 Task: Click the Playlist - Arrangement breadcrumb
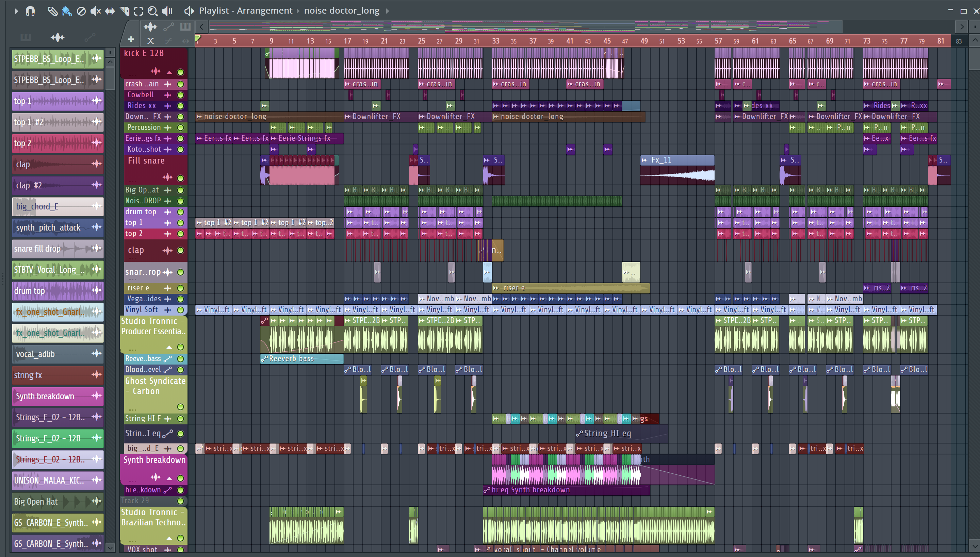click(x=245, y=11)
